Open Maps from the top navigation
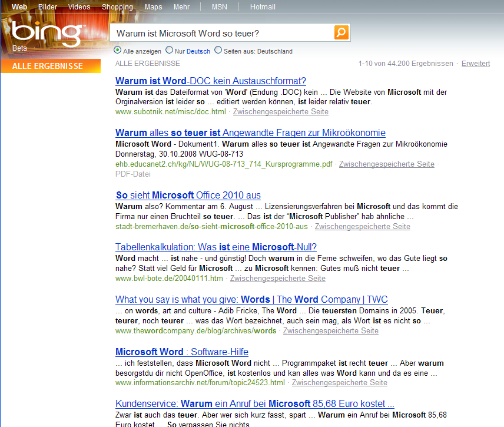 coord(153,7)
